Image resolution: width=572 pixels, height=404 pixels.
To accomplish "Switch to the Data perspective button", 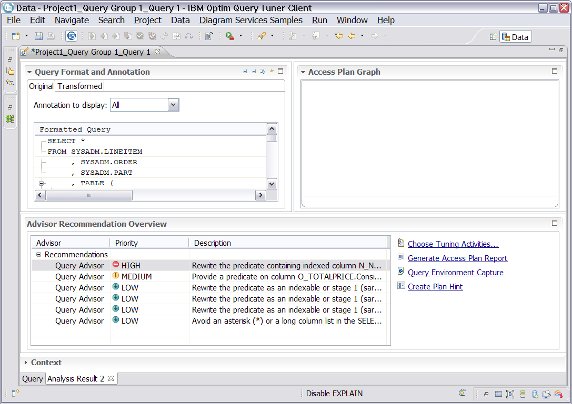I will coord(515,36).
